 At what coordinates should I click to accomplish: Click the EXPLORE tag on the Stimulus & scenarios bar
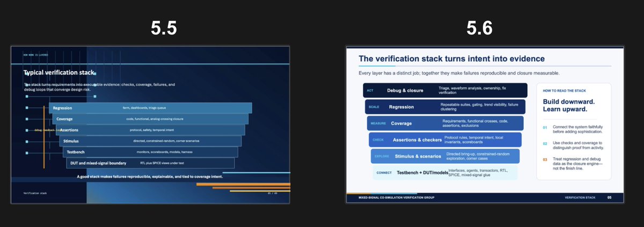[x=382, y=157]
